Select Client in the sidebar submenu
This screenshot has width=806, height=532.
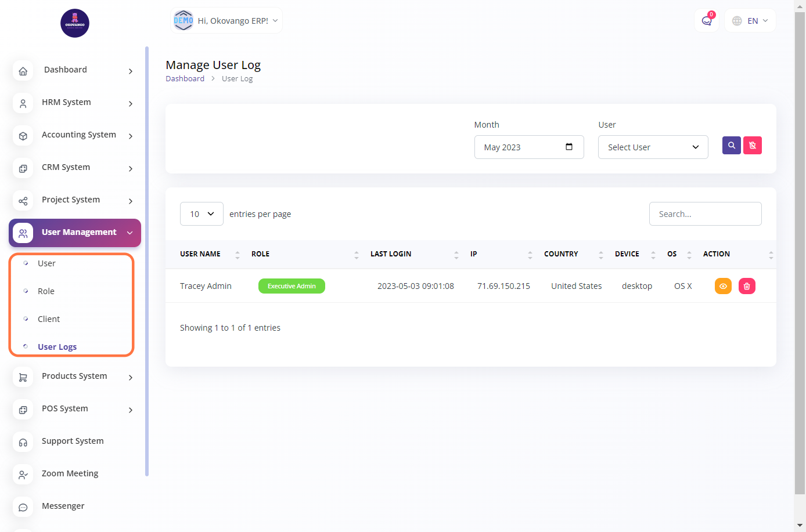[49, 319]
